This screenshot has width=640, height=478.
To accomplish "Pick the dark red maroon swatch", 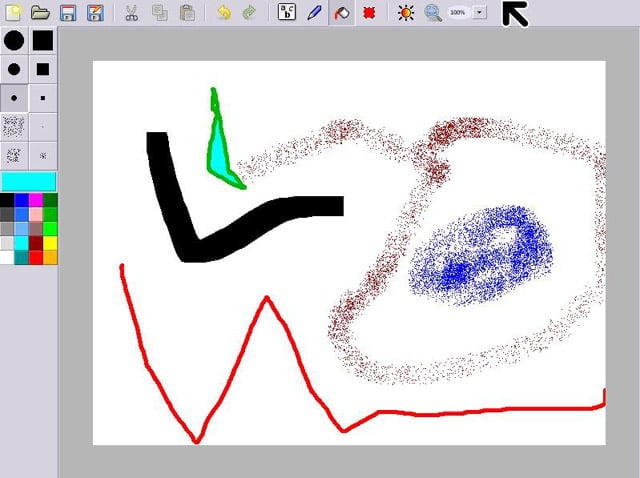I will tap(36, 243).
